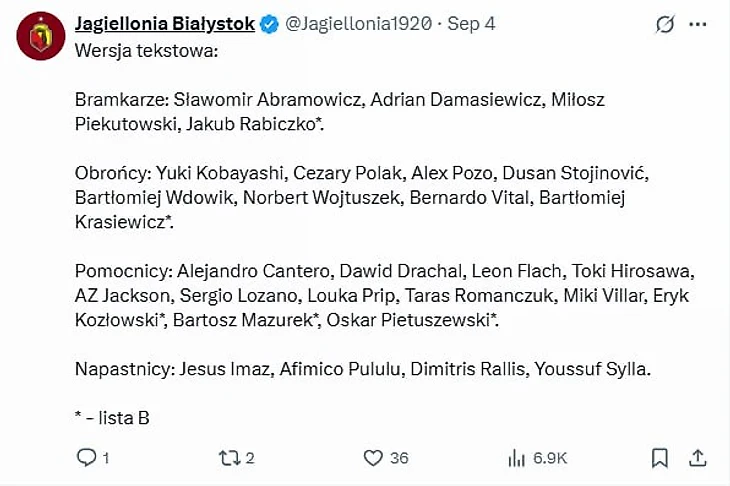Bookmark this Jagiellonia post
The image size is (730, 486).
[x=660, y=458]
